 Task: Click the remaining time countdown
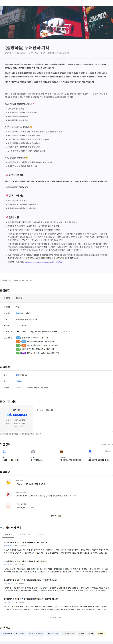point(16,415)
